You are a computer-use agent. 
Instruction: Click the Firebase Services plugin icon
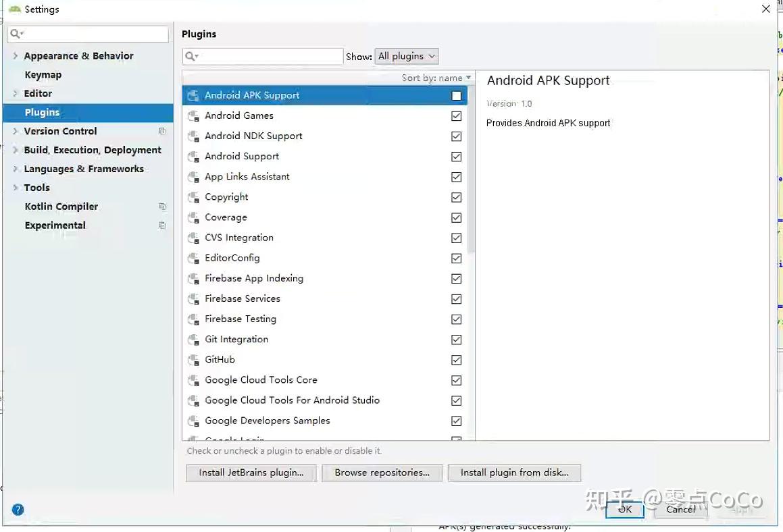coord(193,299)
